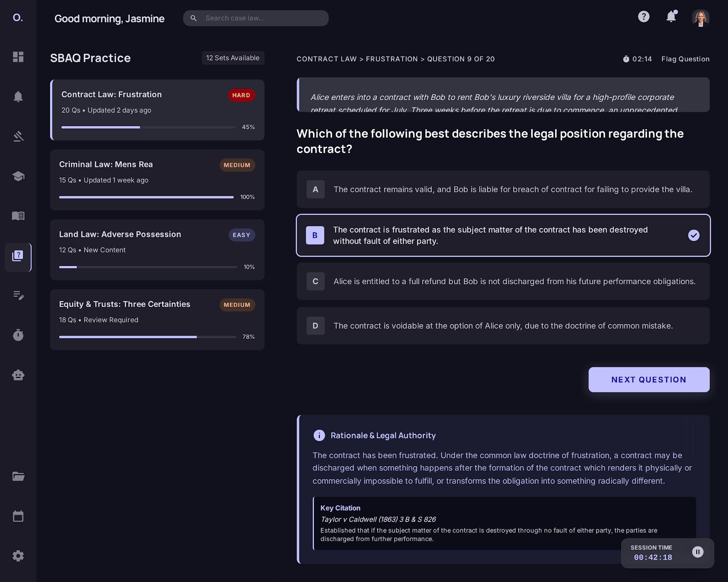Click the Equity & Trusts progress bar
The image size is (728, 582).
pos(147,337)
